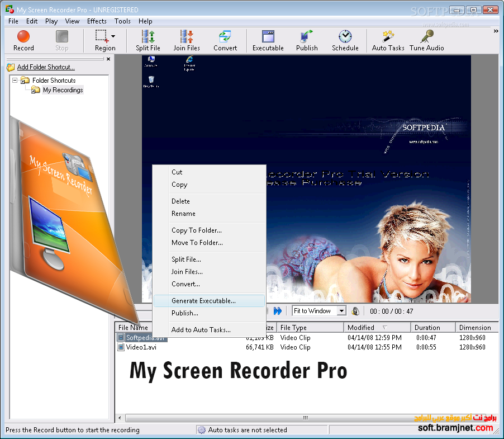Open the Play menu
504x439 pixels.
click(51, 21)
